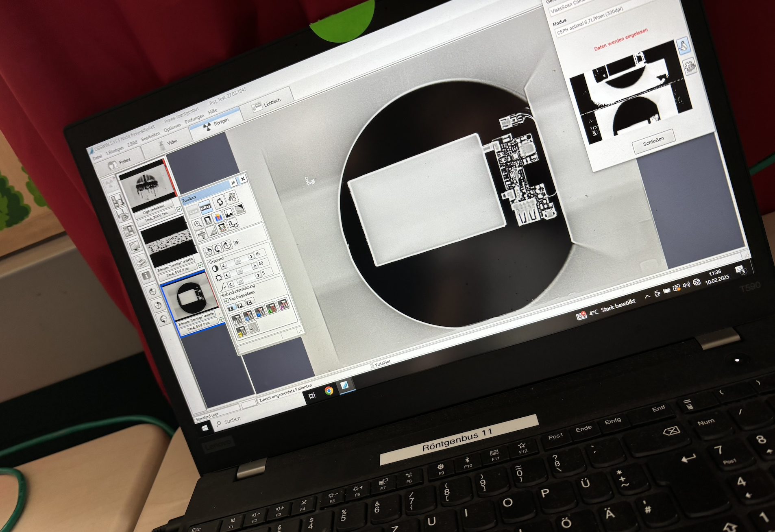The image size is (775, 532).
Task: Click the Schließen button in scan dialog
Action: click(x=653, y=141)
